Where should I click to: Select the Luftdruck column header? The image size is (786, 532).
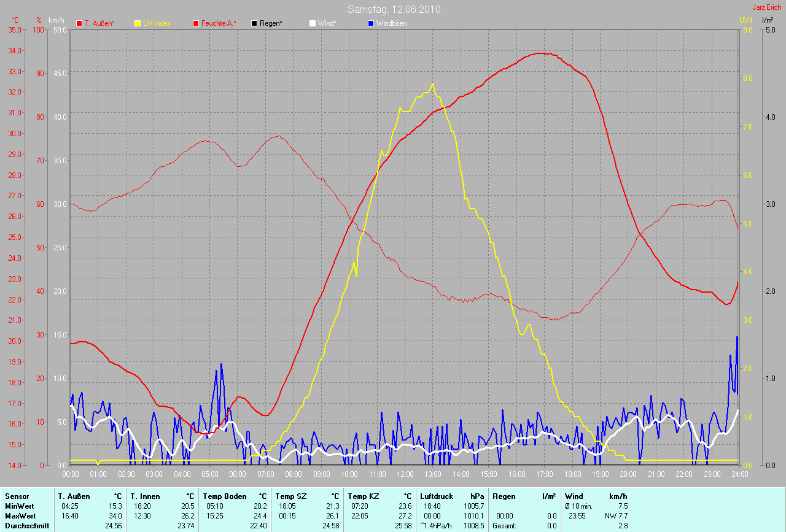(x=437, y=496)
